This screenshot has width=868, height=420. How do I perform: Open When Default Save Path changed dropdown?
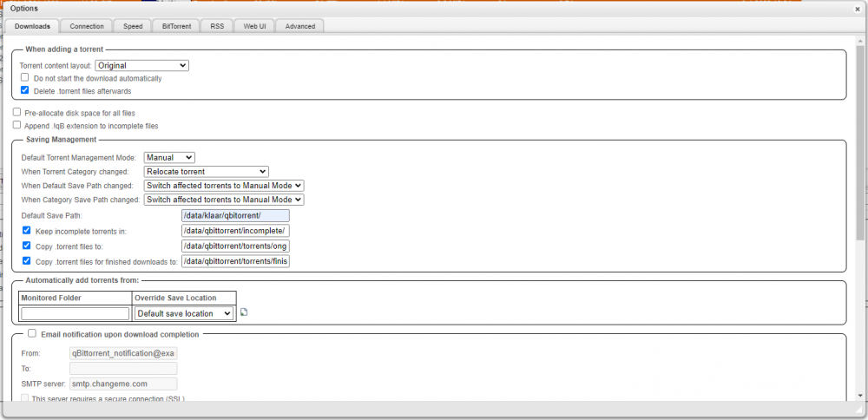click(224, 186)
